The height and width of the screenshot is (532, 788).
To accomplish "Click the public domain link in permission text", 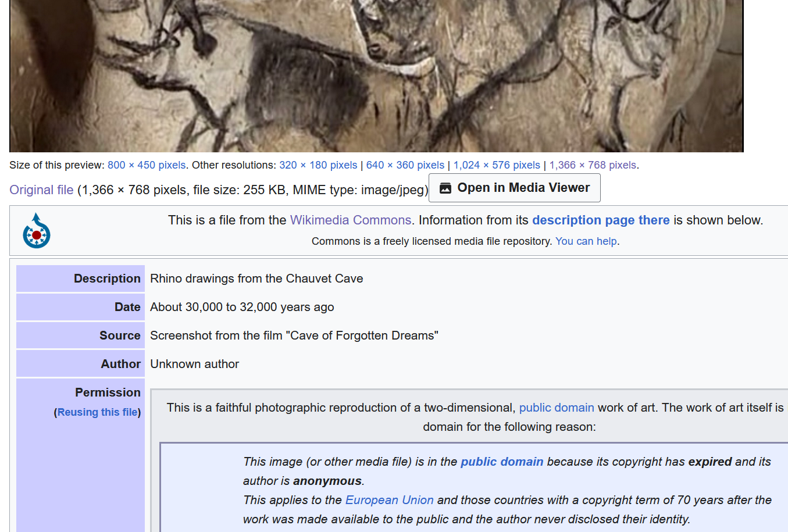I will pos(557,408).
